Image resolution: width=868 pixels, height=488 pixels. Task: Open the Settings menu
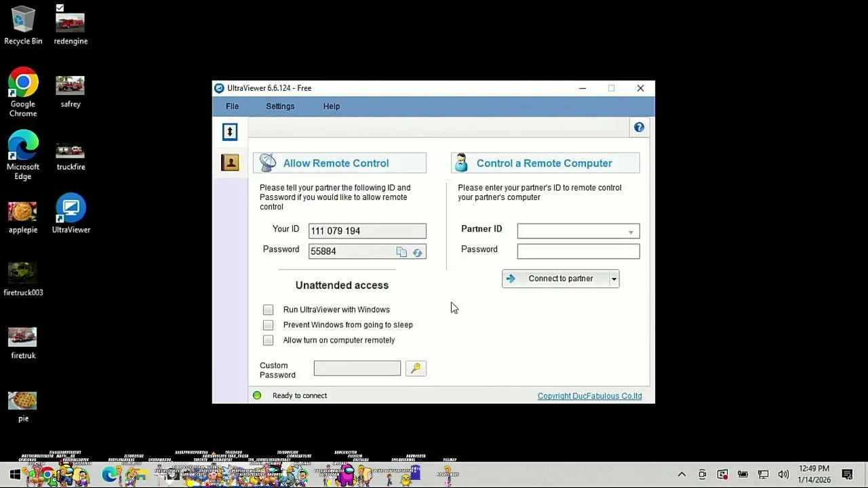click(280, 106)
